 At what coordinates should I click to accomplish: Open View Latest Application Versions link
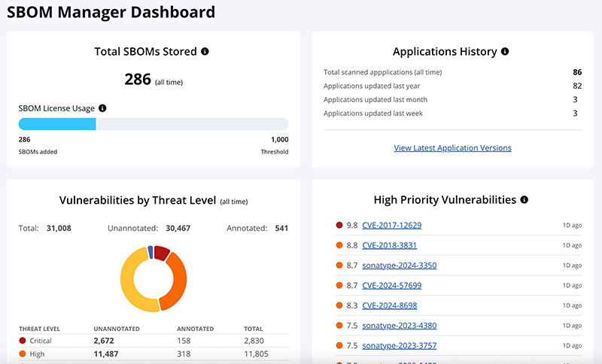(x=452, y=148)
